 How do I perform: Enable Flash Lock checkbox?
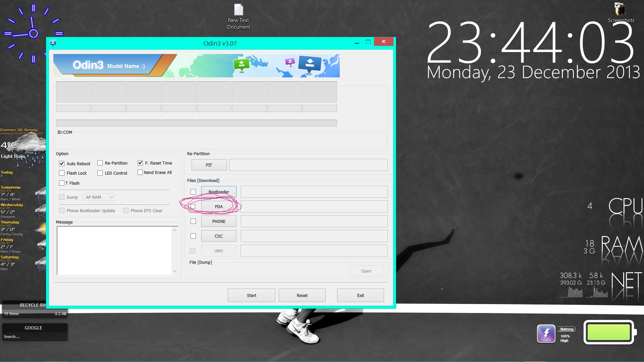coord(62,173)
